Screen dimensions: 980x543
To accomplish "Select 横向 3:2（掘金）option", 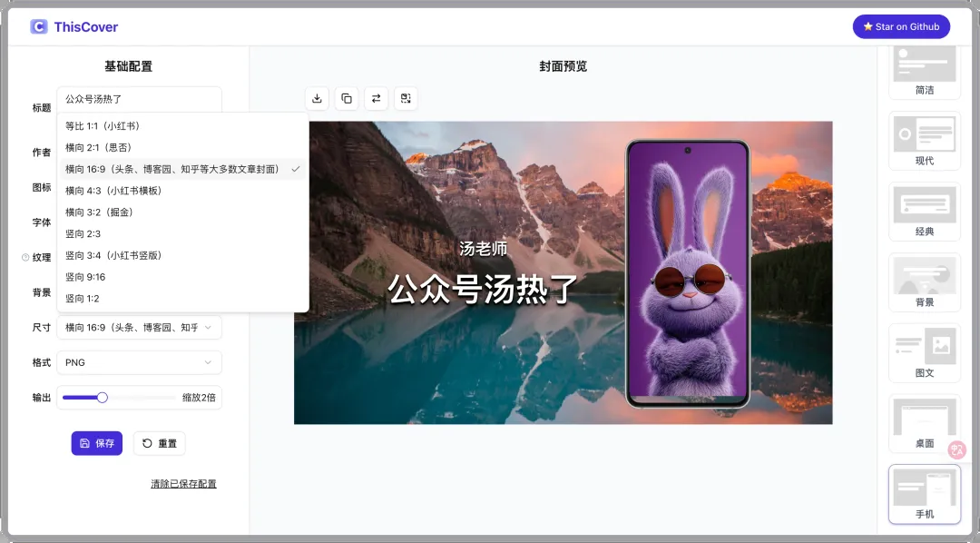I will (x=99, y=212).
